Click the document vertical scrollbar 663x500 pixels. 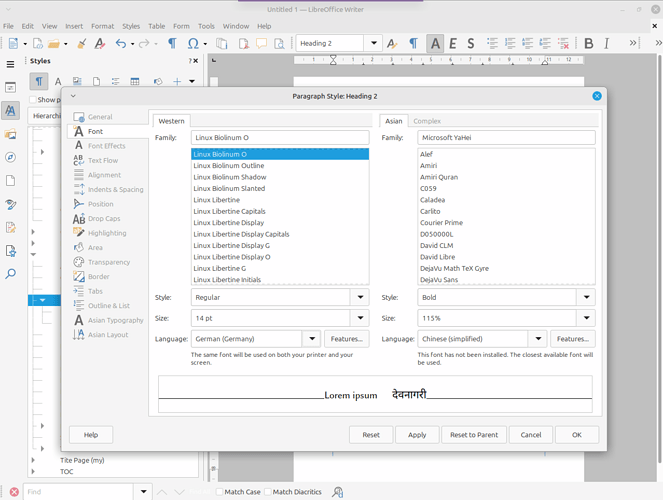(x=660, y=260)
